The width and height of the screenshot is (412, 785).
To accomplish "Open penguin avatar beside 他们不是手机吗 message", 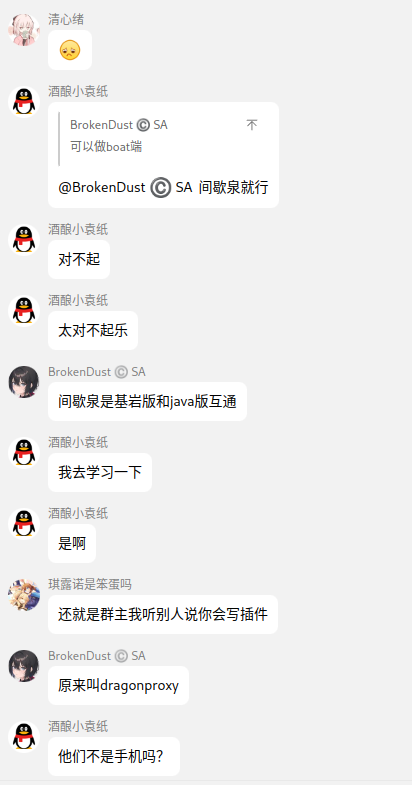I will 24,737.
